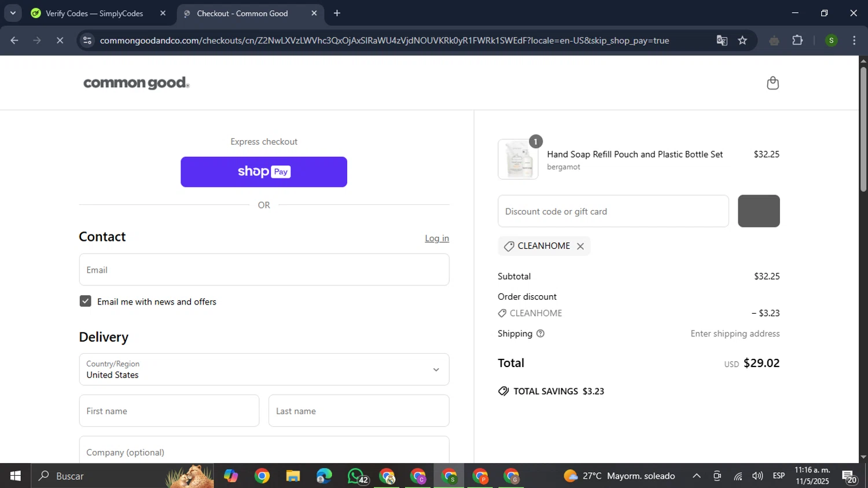Click the Common Good logo

tap(137, 83)
